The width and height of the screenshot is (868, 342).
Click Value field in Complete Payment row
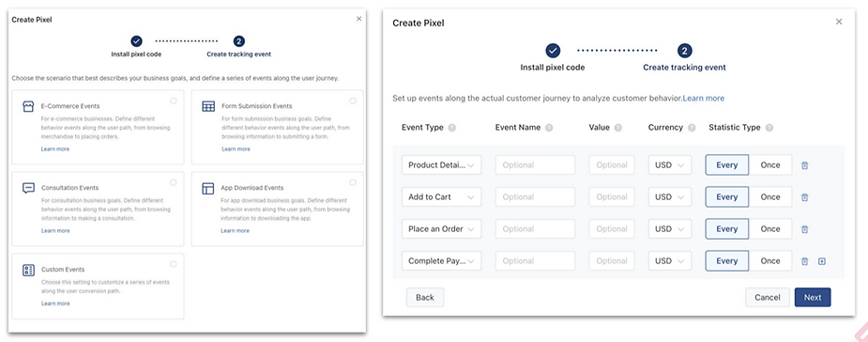(x=612, y=261)
